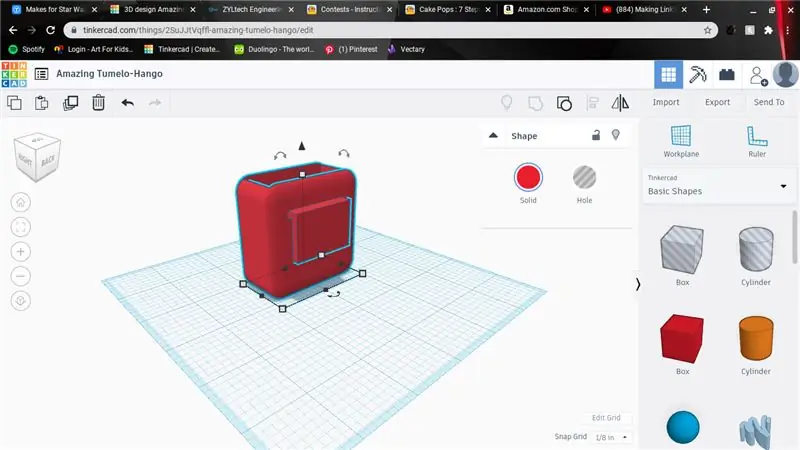Switch to the Cake Pops browser tab
Image resolution: width=800 pixels, height=450 pixels.
tap(448, 10)
